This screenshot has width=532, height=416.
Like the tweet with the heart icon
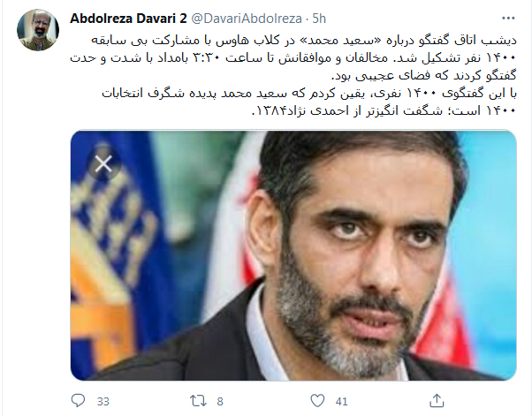click(317, 401)
